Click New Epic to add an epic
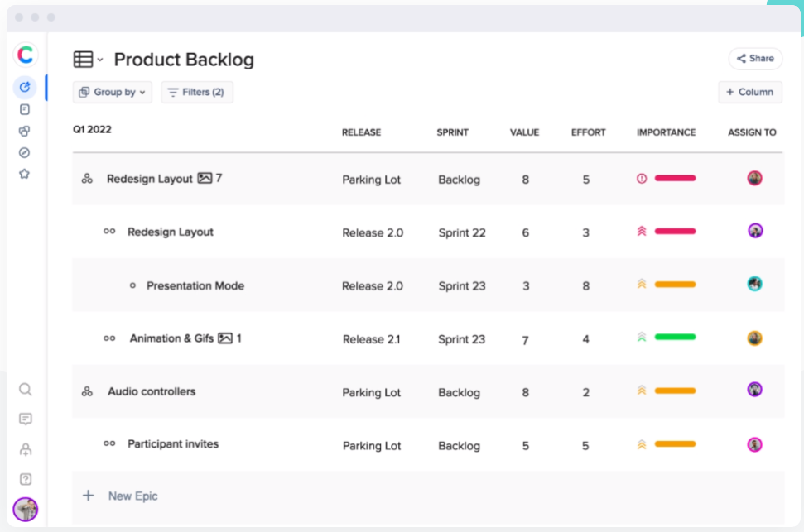The image size is (804, 532). pyautogui.click(x=132, y=496)
